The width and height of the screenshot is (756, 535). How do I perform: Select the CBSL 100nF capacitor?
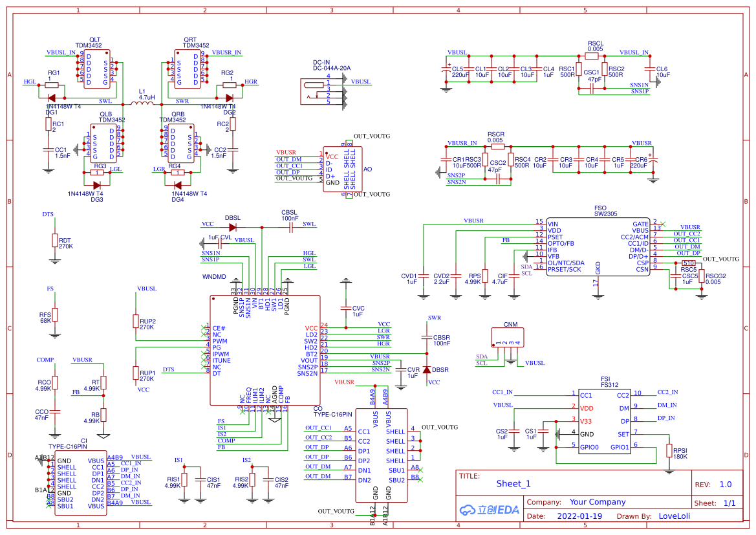coord(291,227)
